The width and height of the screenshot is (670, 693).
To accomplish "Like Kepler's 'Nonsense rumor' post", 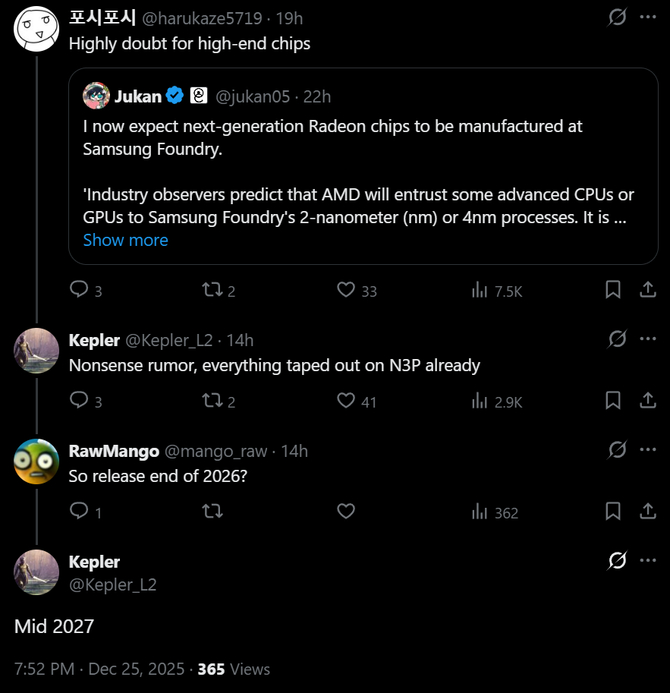I will [346, 401].
